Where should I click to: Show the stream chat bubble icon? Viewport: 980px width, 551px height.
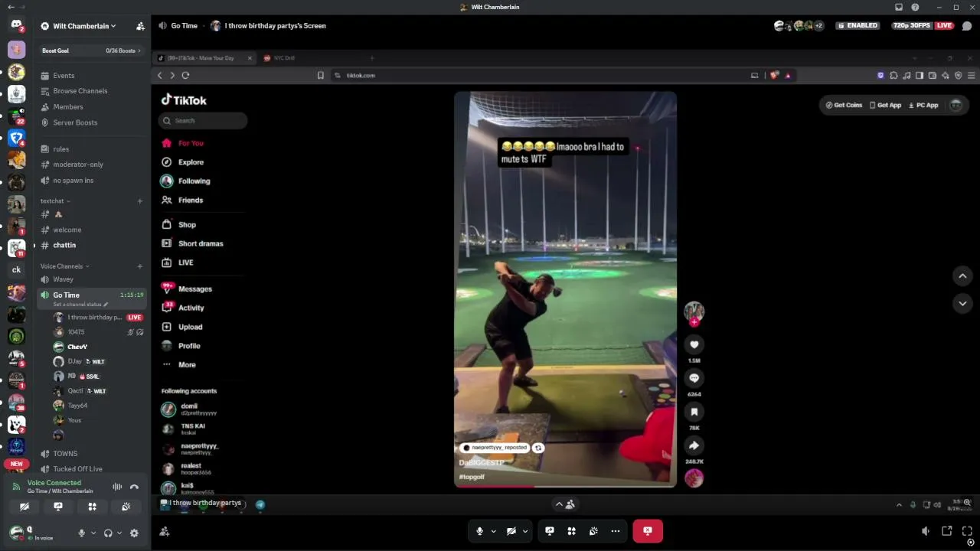tap(967, 25)
